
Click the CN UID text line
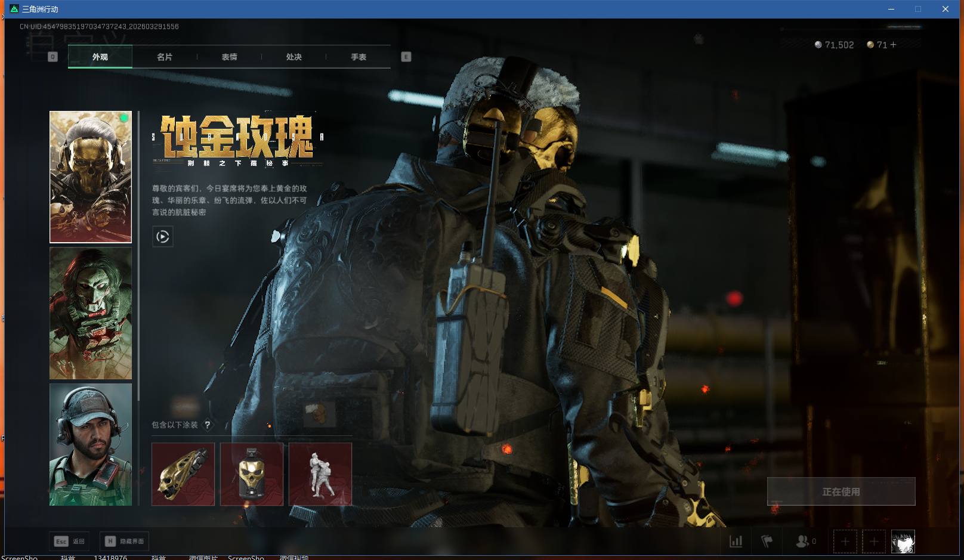click(x=99, y=26)
